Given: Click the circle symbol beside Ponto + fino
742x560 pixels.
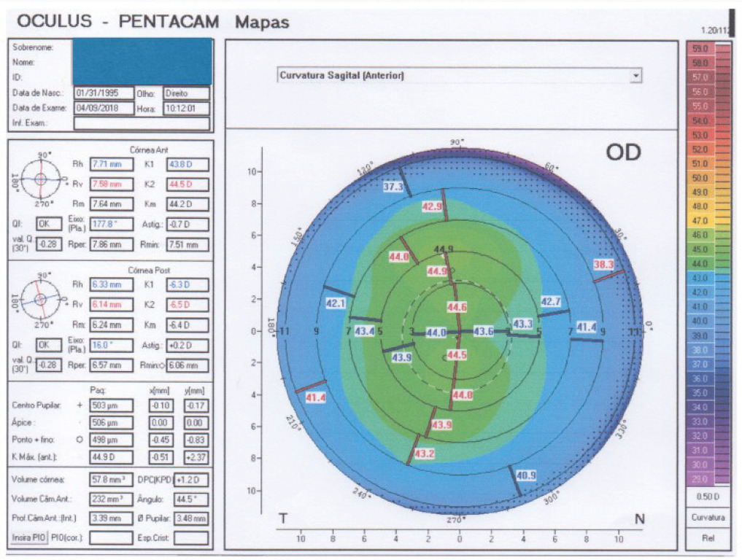Looking at the screenshot, I should click(79, 440).
